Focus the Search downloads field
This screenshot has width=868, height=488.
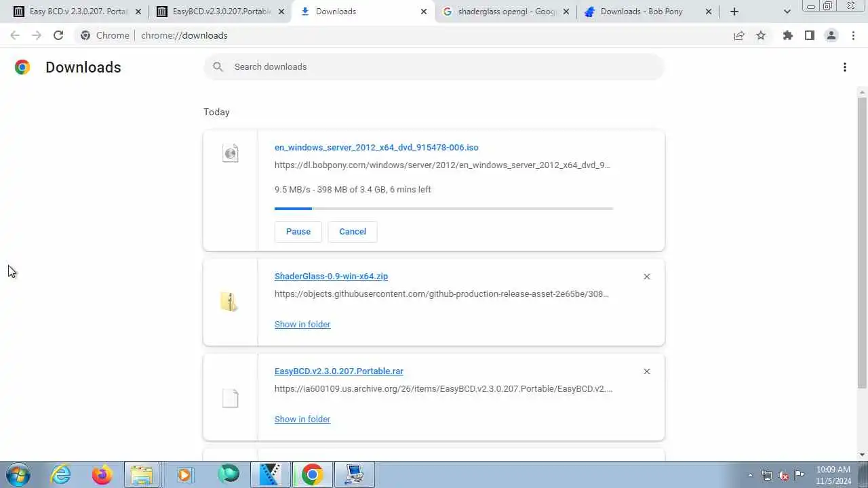click(x=434, y=66)
